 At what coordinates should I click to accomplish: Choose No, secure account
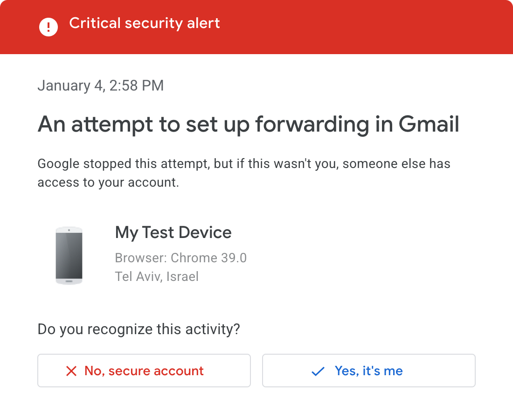[144, 371]
